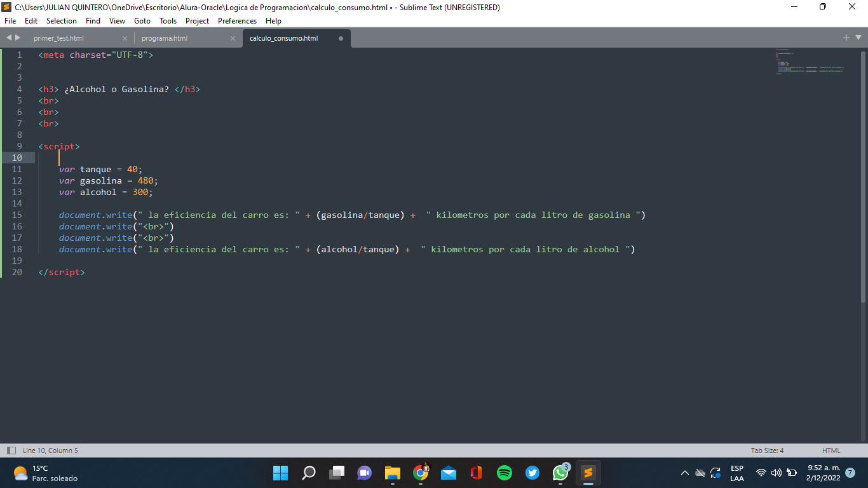The image size is (868, 488).
Task: Open the File menu
Action: [10, 21]
